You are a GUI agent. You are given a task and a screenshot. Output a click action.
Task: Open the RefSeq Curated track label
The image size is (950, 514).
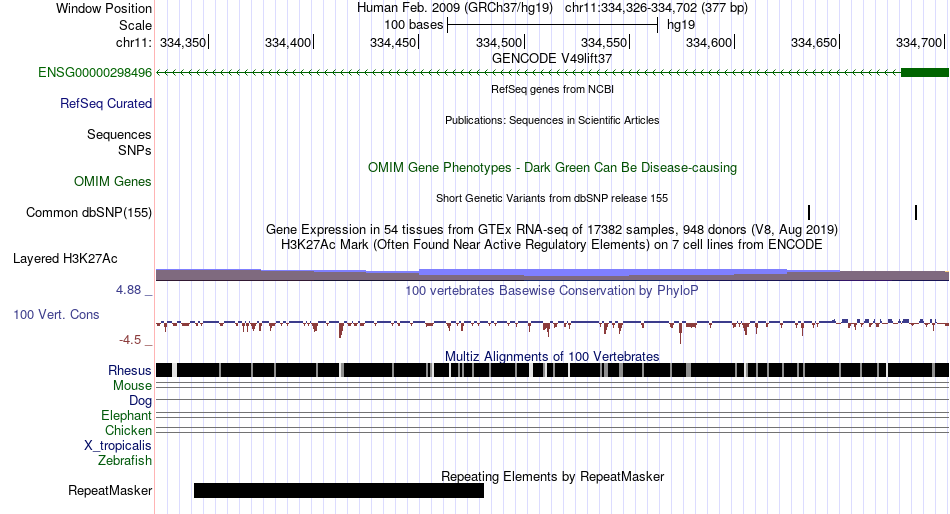click(x=105, y=104)
